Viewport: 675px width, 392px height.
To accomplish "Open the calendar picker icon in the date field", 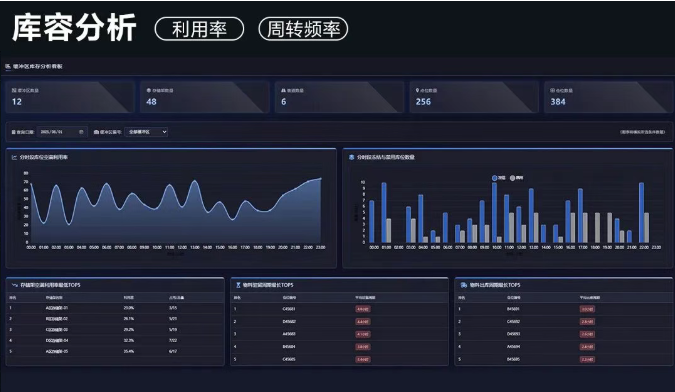I will click(x=81, y=132).
